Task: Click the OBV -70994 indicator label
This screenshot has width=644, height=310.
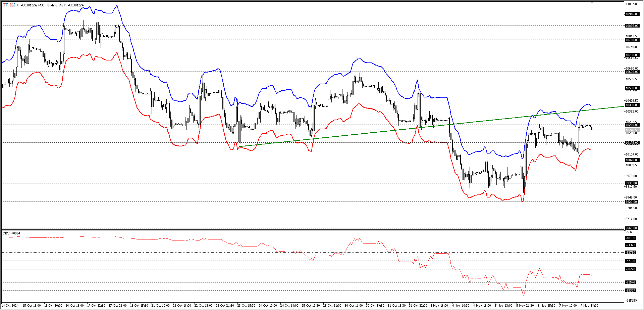Action: (x=11, y=233)
